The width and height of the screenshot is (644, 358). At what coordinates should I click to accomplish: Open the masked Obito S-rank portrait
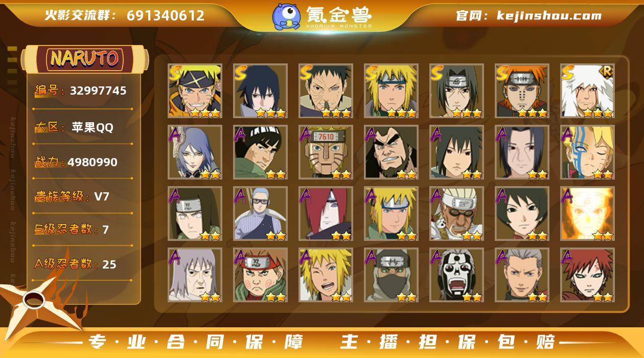tap(326, 91)
